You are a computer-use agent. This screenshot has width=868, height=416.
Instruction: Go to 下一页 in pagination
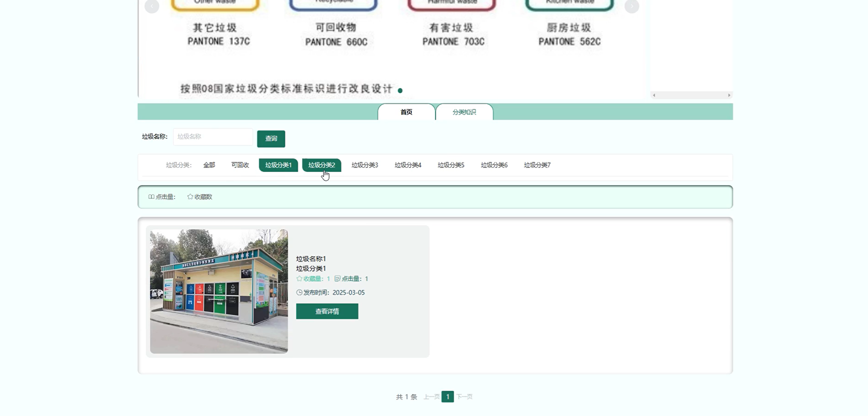point(465,397)
